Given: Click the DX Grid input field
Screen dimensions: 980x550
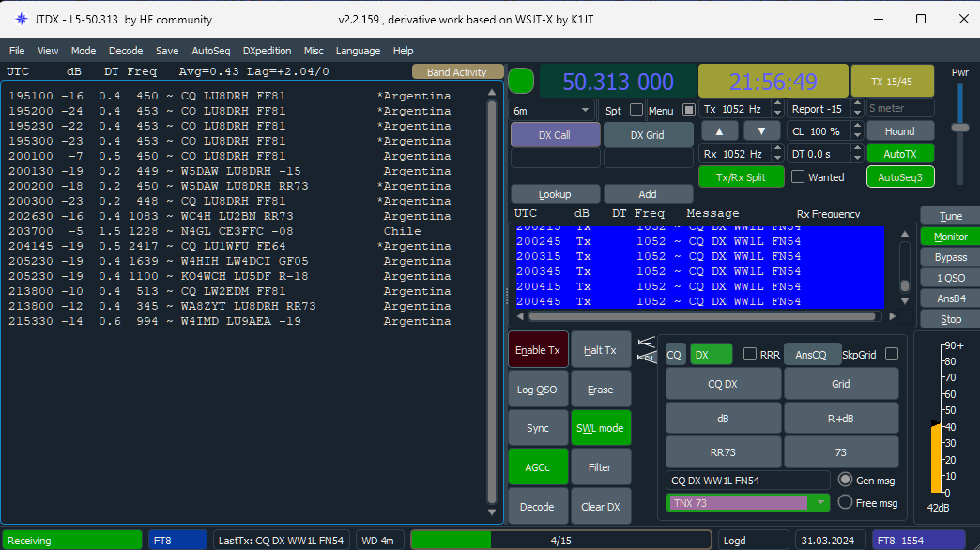Looking at the screenshot, I should point(648,158).
